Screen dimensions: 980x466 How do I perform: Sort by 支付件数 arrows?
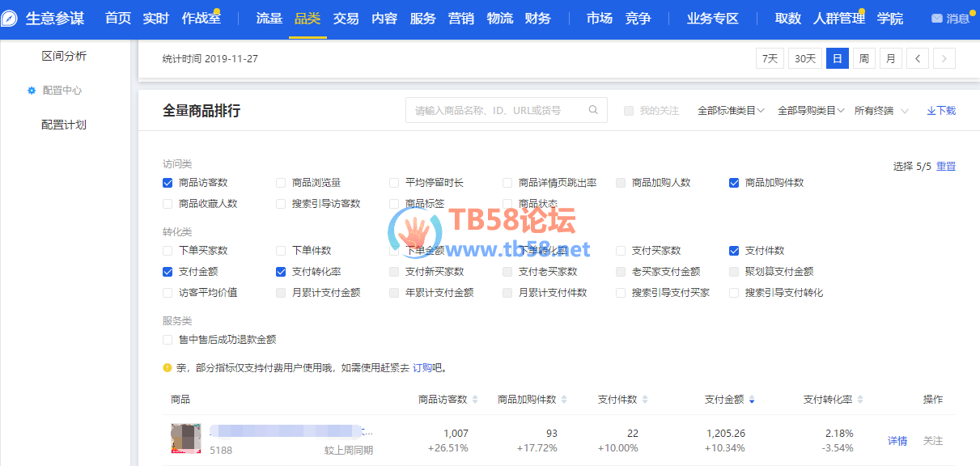645,400
